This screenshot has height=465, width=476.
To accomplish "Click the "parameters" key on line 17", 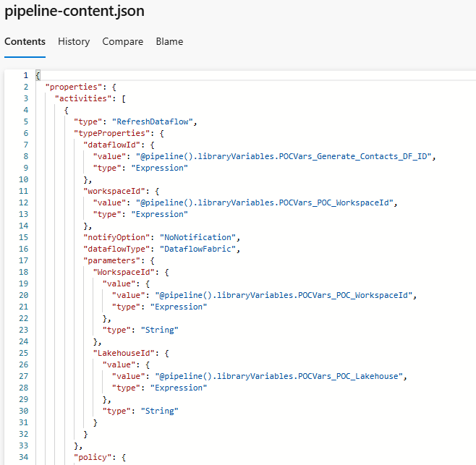I will (x=111, y=260).
